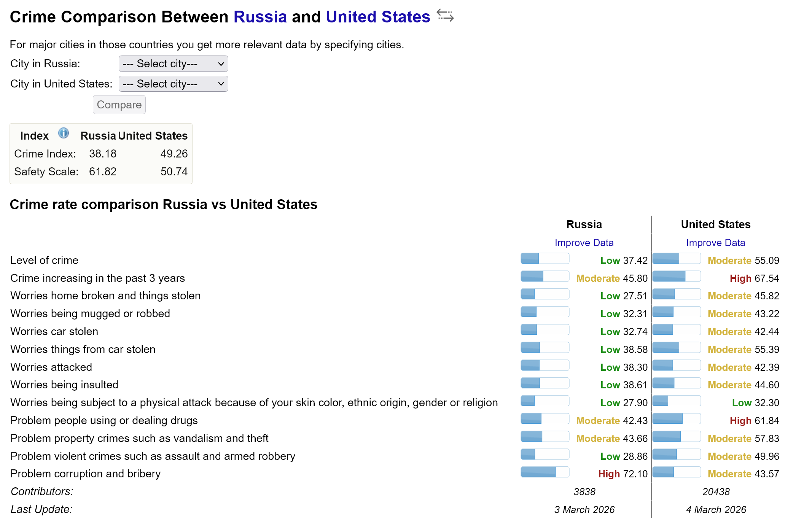Viewport: 812px width, 523px height.
Task: Click the Safety Scale row label
Action: 46,172
